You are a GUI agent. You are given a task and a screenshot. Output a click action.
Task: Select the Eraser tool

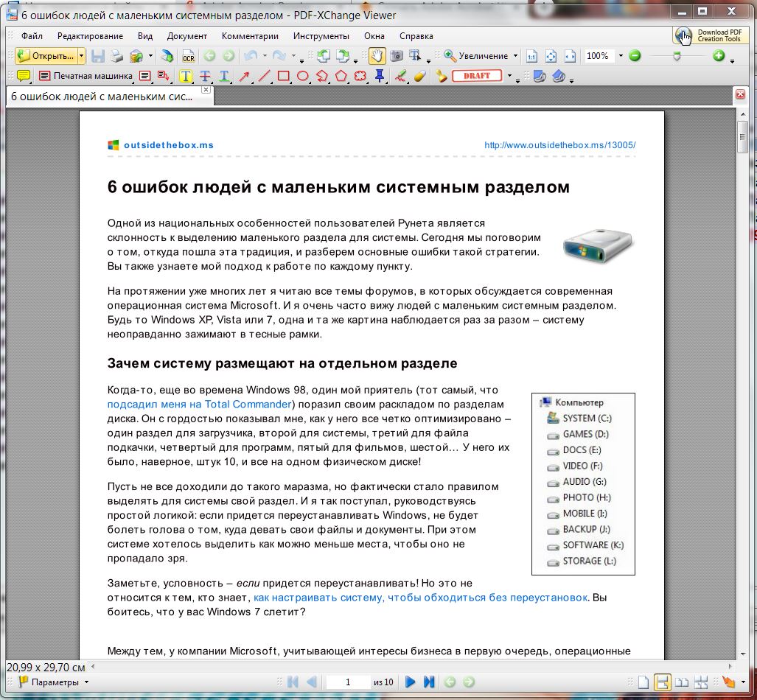[x=419, y=76]
